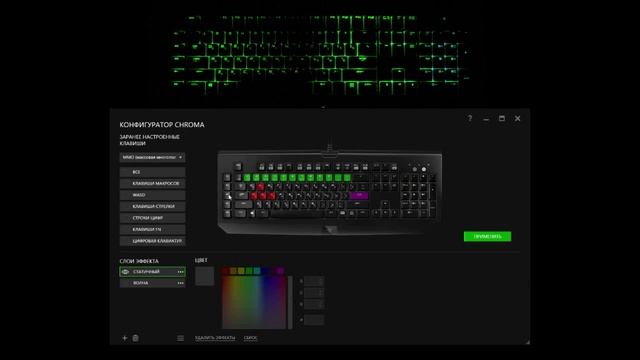Select the ВСЕ keys preset
Screen dimensions: 640x360
pos(152,172)
